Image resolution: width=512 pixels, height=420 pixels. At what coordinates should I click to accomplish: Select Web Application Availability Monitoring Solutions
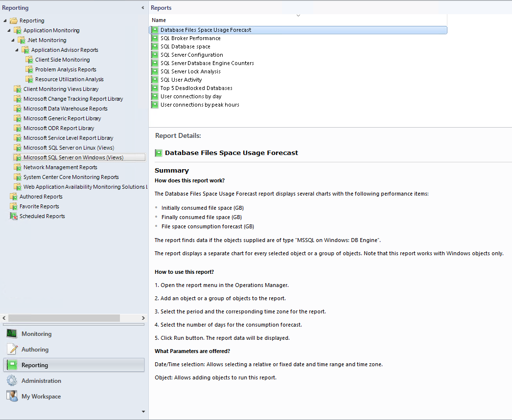(x=85, y=187)
